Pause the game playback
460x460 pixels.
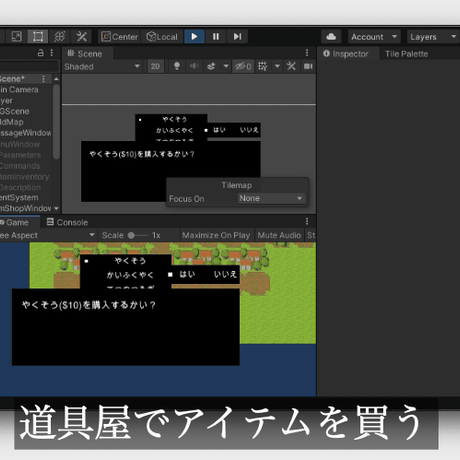(x=216, y=36)
